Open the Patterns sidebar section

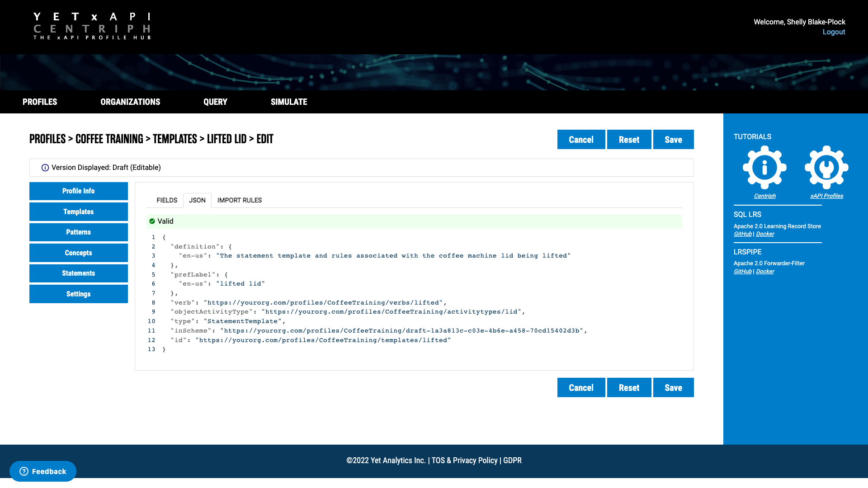[79, 232]
